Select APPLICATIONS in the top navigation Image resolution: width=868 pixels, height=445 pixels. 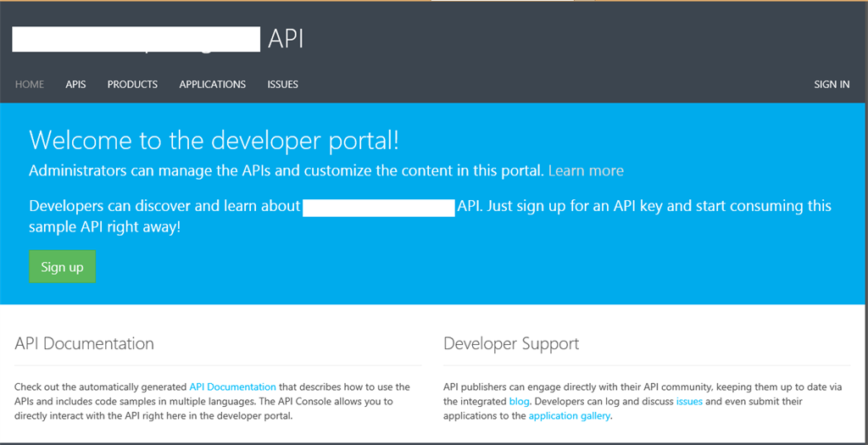point(212,85)
